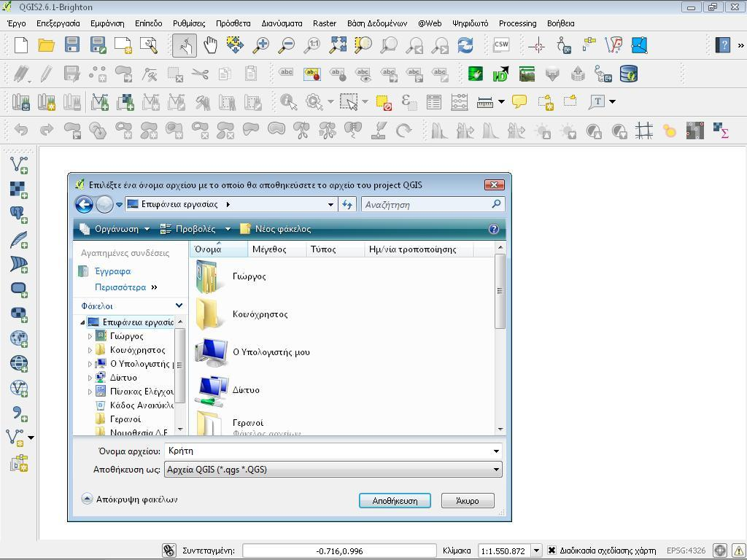Click the Zoom out magnifier
This screenshot has height=560, width=747.
click(x=286, y=45)
